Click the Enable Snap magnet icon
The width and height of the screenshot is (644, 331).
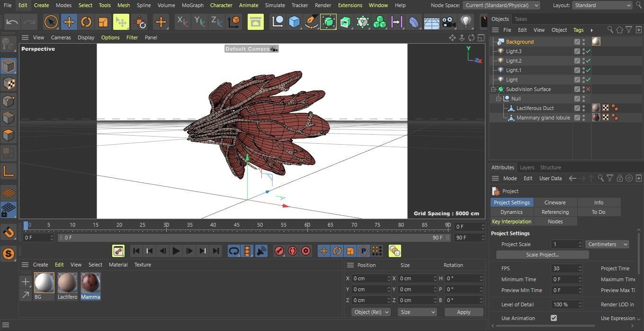point(9,233)
